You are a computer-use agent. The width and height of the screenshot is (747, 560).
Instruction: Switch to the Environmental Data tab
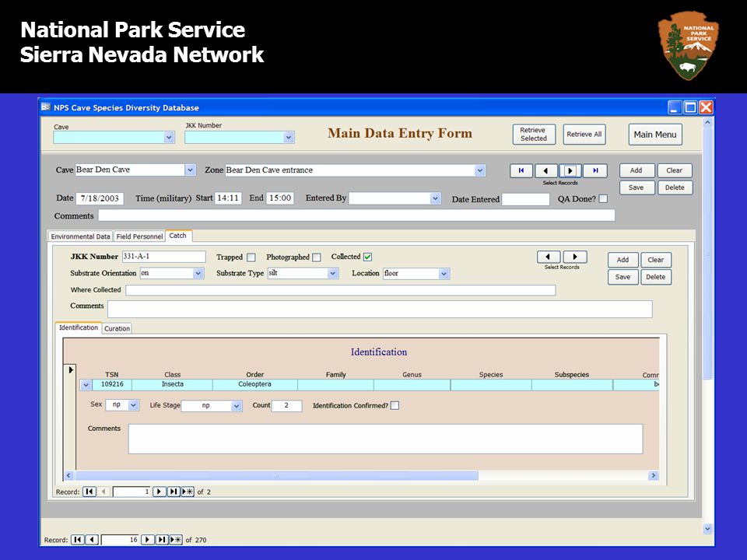point(80,236)
